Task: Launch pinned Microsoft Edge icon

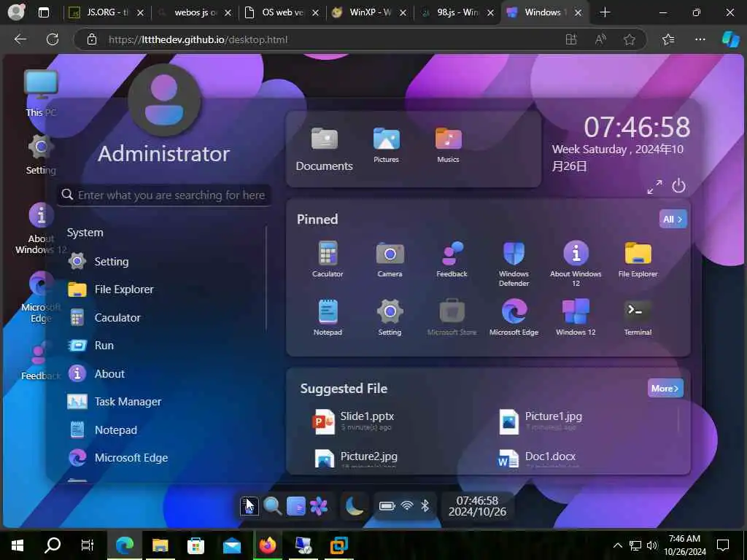Action: pos(514,317)
